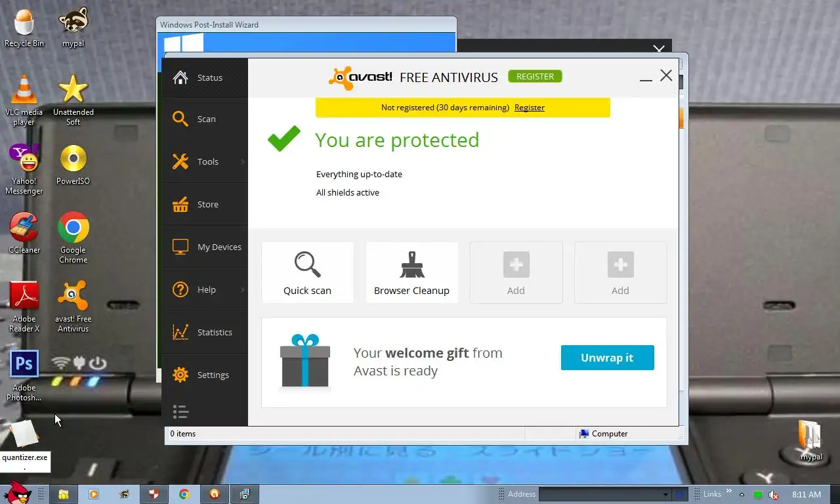The height and width of the screenshot is (504, 840).
Task: Start a Quick scan
Action: (307, 272)
